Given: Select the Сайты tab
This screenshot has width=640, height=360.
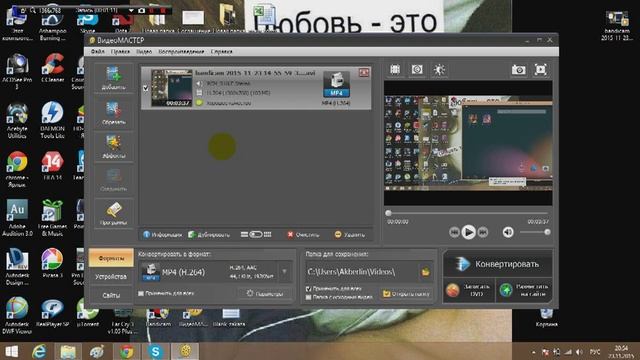Looking at the screenshot, I should click(111, 295).
